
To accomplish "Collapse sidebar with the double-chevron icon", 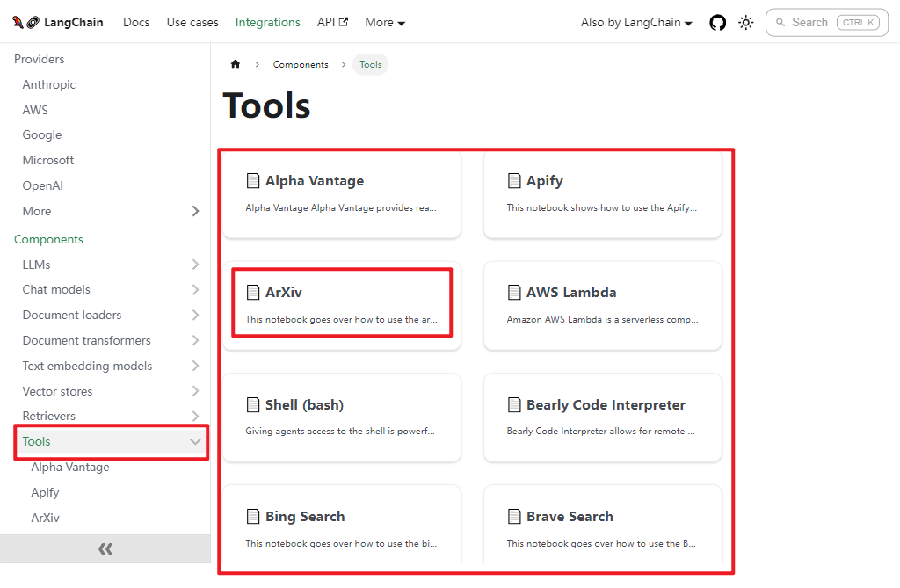I will (x=105, y=549).
